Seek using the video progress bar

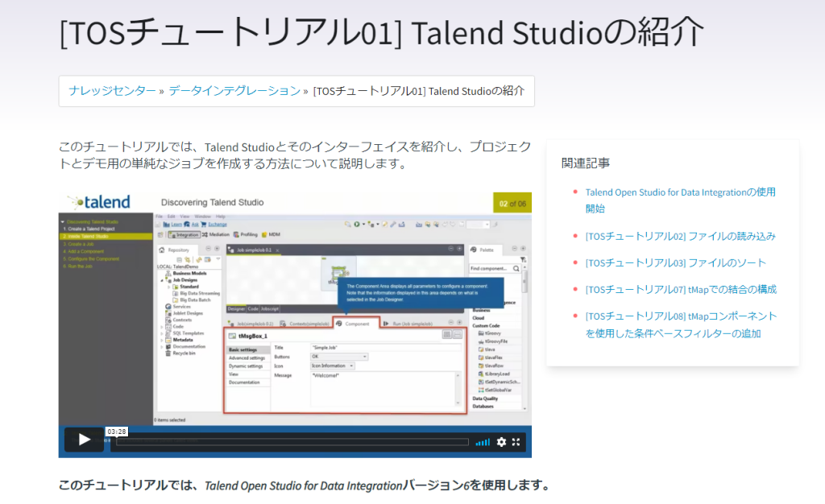(x=292, y=442)
